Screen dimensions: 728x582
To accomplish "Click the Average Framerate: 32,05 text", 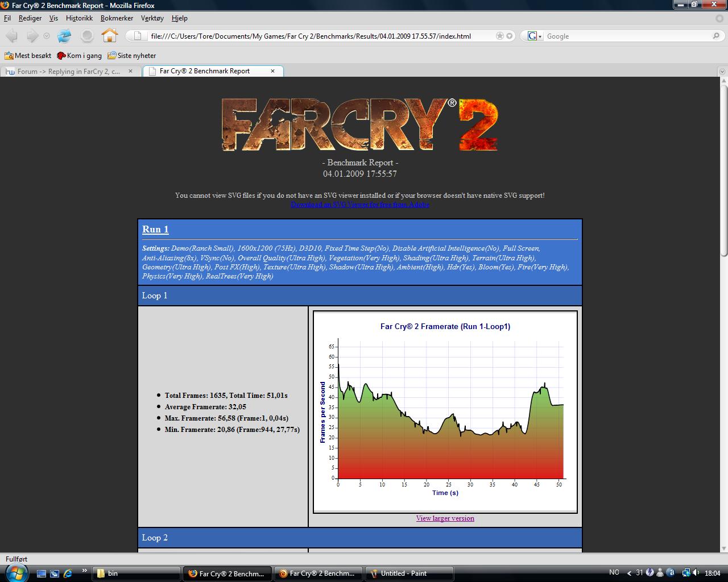I will pos(205,407).
